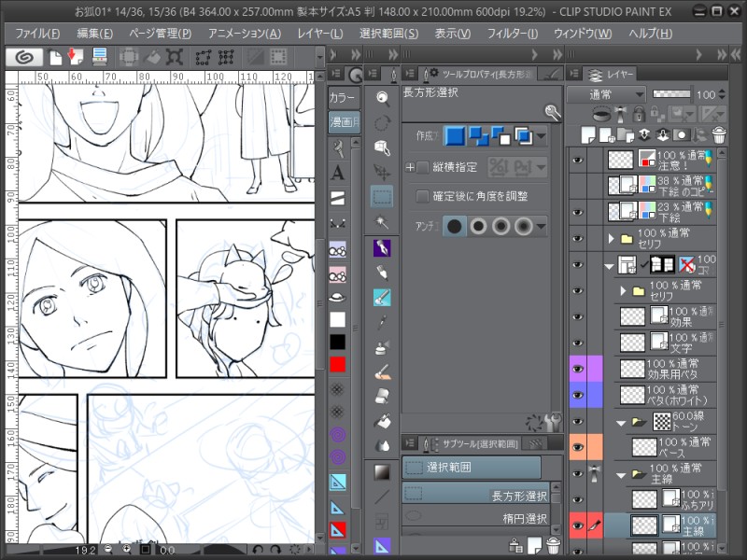Click the Save icon in command bar
The width and height of the screenshot is (747, 560).
(100, 57)
